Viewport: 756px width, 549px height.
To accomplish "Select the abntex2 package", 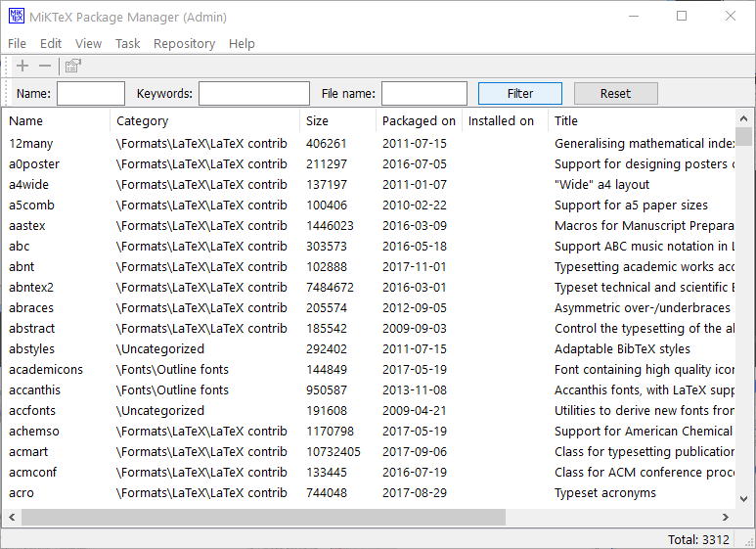I will click(31, 288).
